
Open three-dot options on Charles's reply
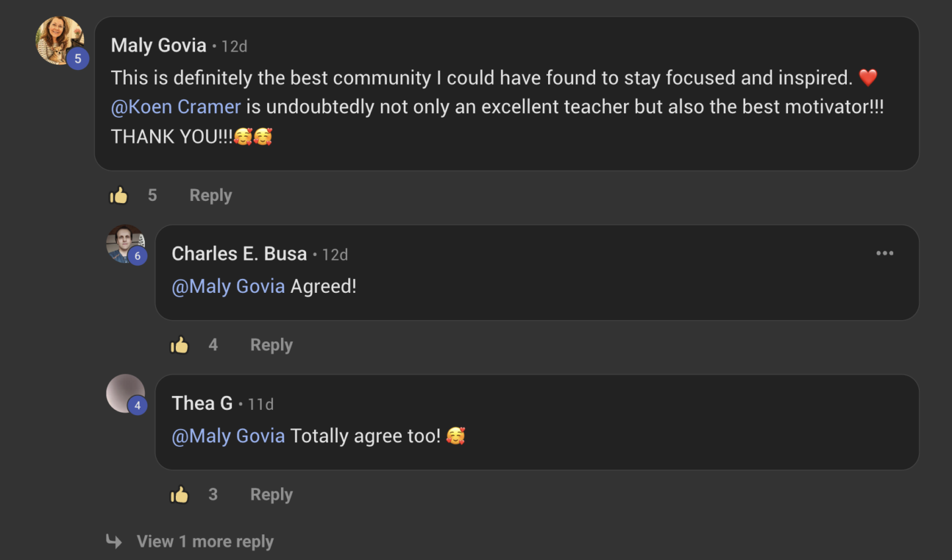coord(885,253)
